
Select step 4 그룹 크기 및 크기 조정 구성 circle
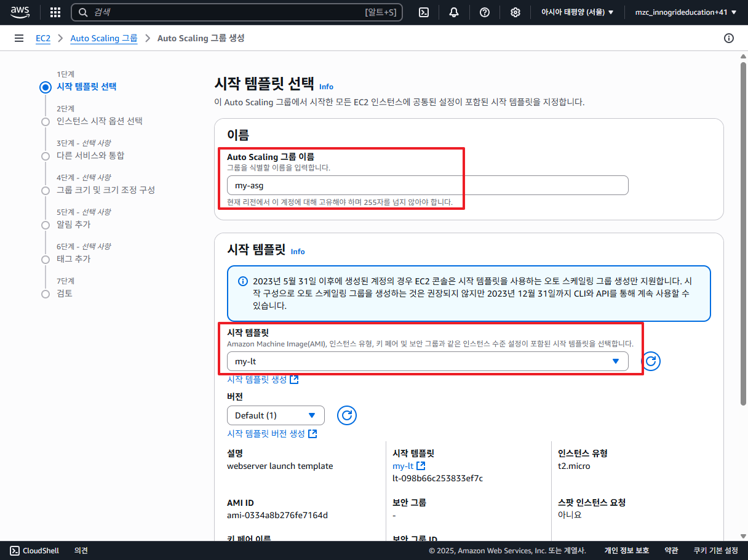point(45,191)
